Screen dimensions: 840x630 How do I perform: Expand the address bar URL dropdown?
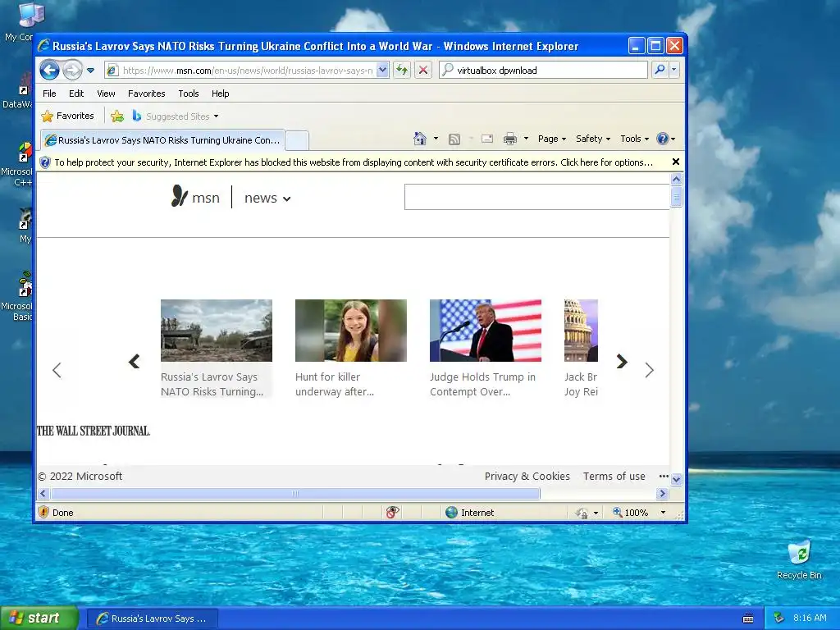click(x=382, y=70)
